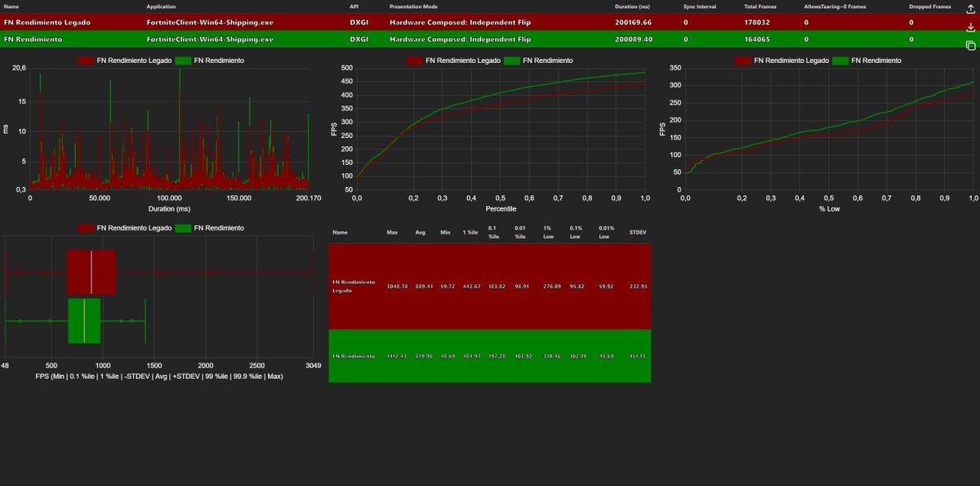This screenshot has width=980, height=486.
Task: Click the % Low axis title
Action: 829,208
